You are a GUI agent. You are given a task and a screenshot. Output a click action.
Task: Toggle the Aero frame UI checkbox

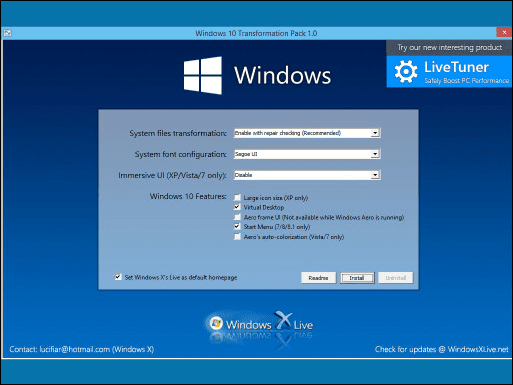click(x=237, y=217)
